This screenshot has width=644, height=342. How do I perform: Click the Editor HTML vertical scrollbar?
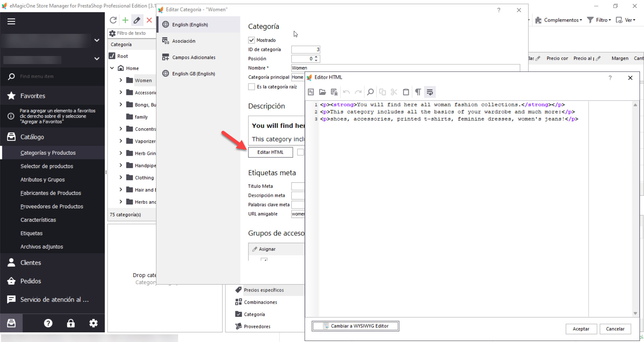tap(635, 209)
